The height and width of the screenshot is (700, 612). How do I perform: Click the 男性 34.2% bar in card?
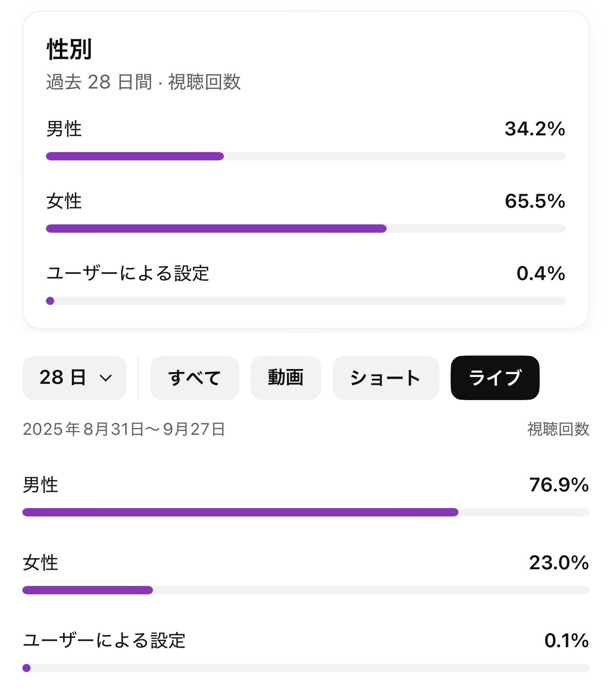[135, 156]
